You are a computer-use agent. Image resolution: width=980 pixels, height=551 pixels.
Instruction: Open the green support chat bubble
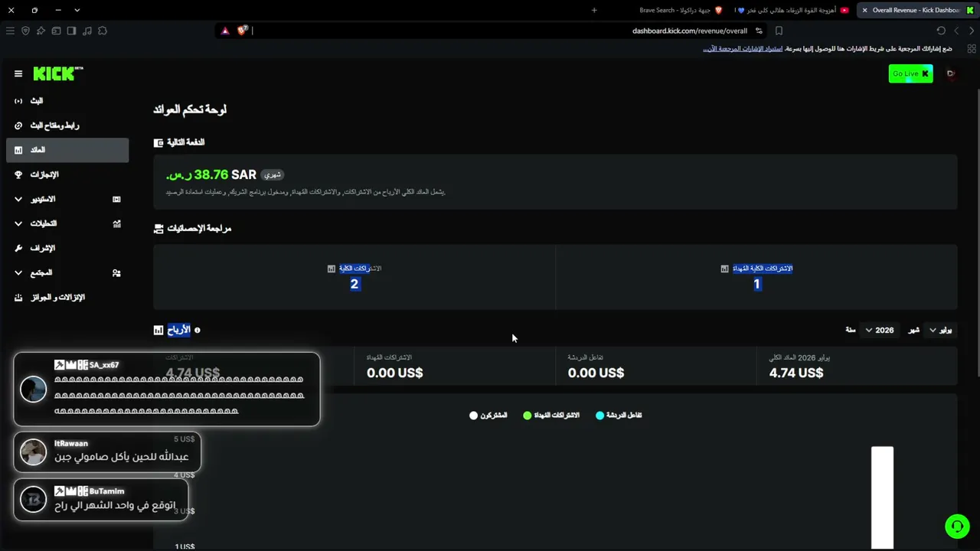pyautogui.click(x=957, y=526)
